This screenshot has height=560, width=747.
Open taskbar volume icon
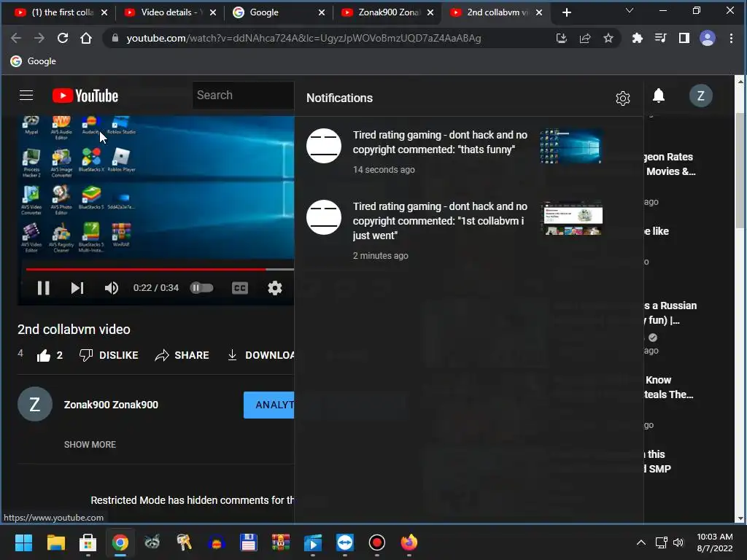[x=678, y=542]
